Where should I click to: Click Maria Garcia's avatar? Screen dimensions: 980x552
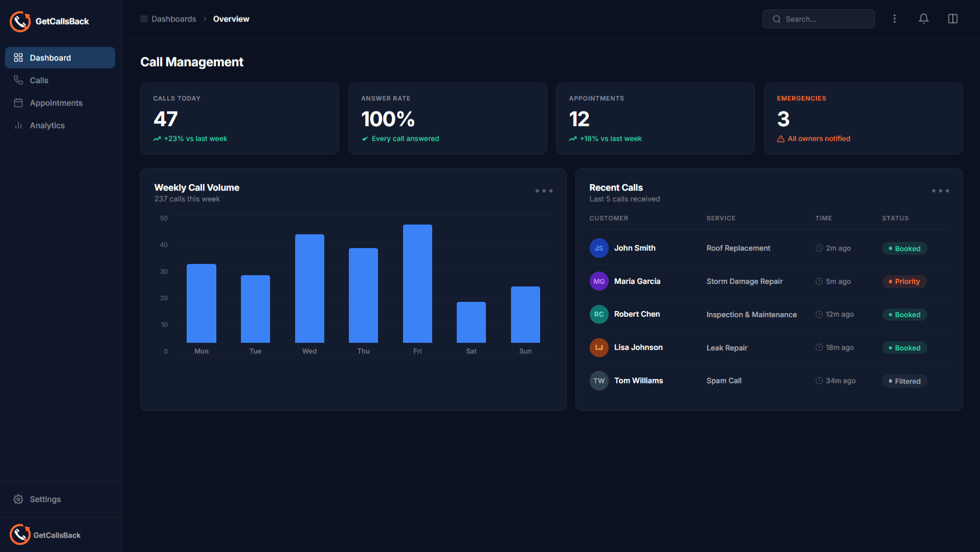pos(598,281)
